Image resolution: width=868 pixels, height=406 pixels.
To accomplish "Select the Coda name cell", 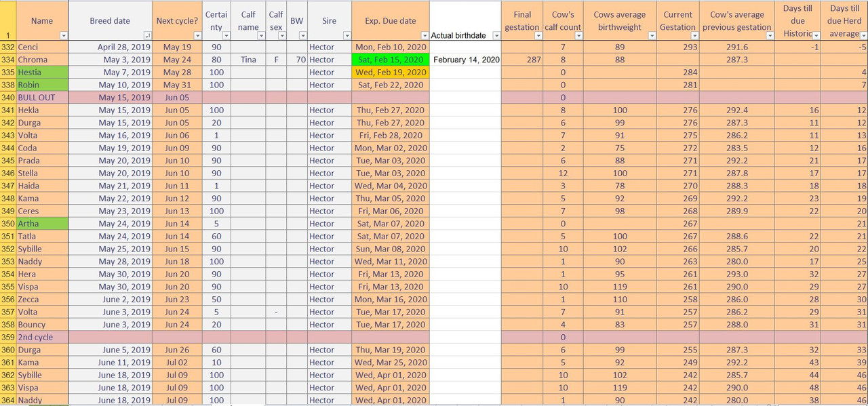I will [42, 148].
